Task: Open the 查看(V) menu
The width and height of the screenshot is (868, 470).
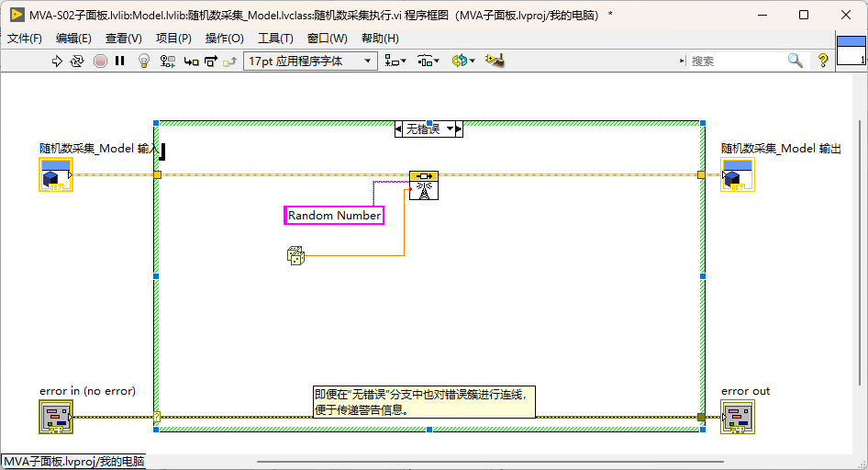Action: coord(124,39)
